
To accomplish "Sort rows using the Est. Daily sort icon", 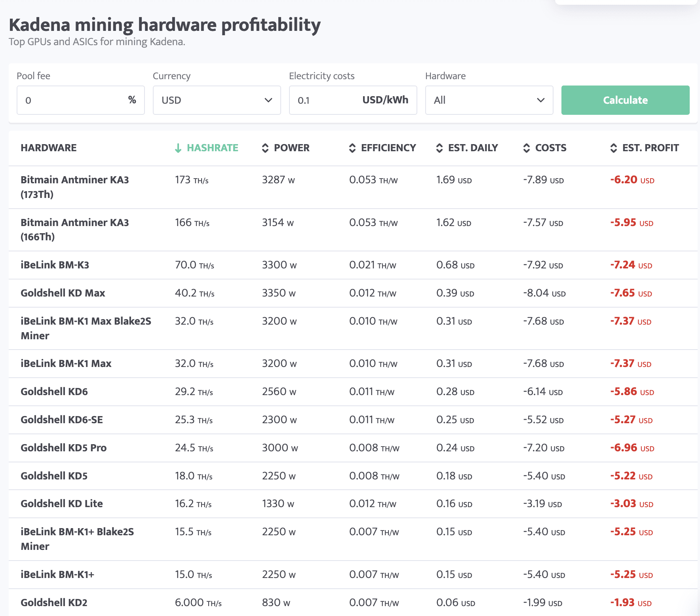I will click(439, 148).
